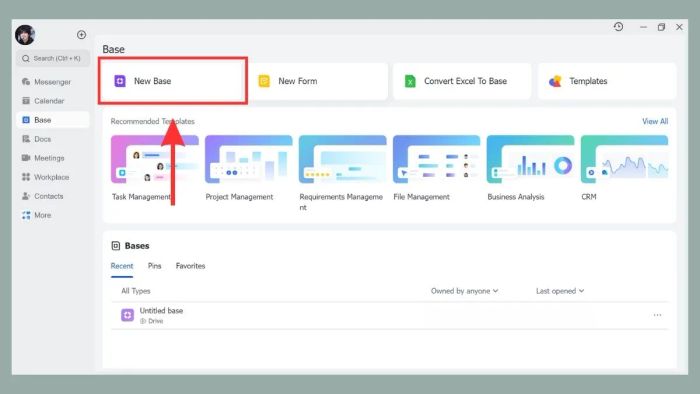The width and height of the screenshot is (700, 394).
Task: Click the Messenger chat bubble icon
Action: tap(26, 82)
